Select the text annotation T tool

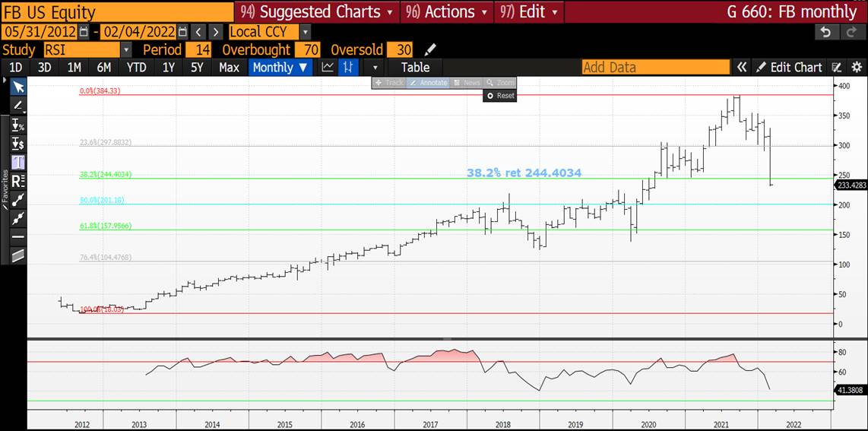[x=18, y=162]
